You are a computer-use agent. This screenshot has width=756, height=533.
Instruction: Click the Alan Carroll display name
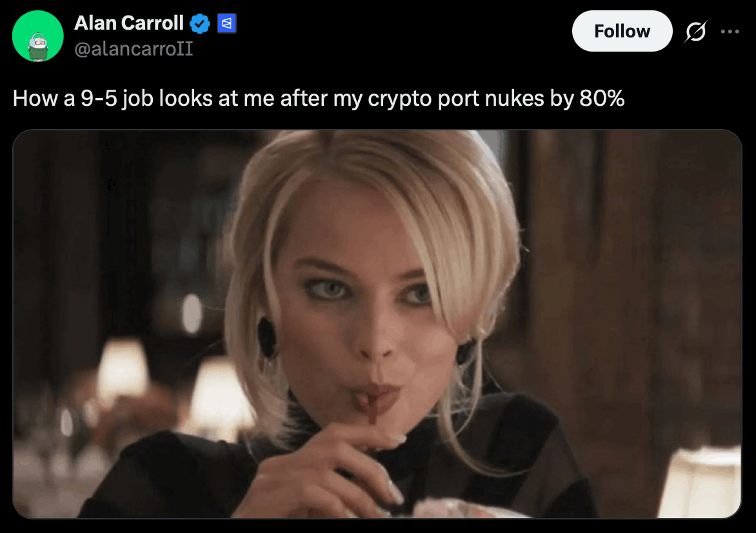pyautogui.click(x=129, y=23)
